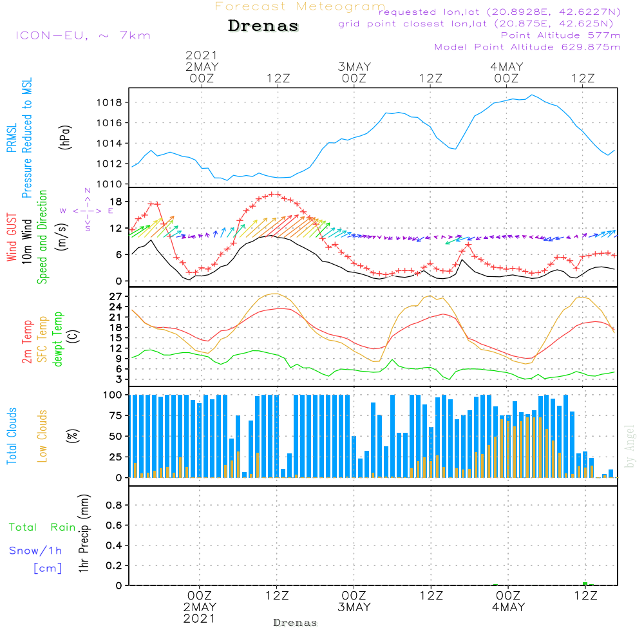The image size is (644, 644).
Task: Click the wind direction compass rose
Action: tap(88, 210)
